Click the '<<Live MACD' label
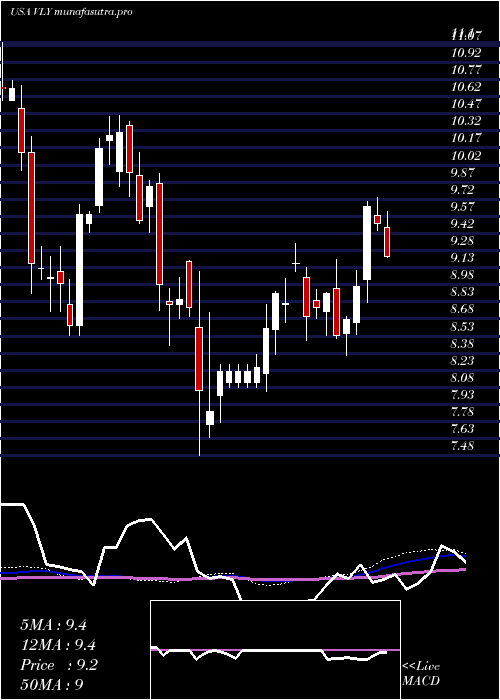Image resolution: width=500 pixels, height=700 pixels. [x=421, y=674]
